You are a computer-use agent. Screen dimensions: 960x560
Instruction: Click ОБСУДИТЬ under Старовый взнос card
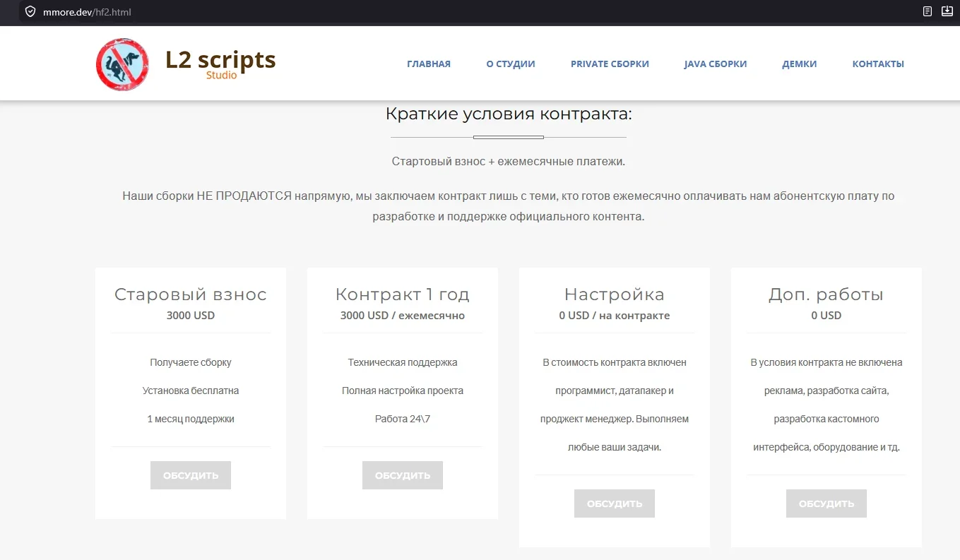click(x=191, y=475)
